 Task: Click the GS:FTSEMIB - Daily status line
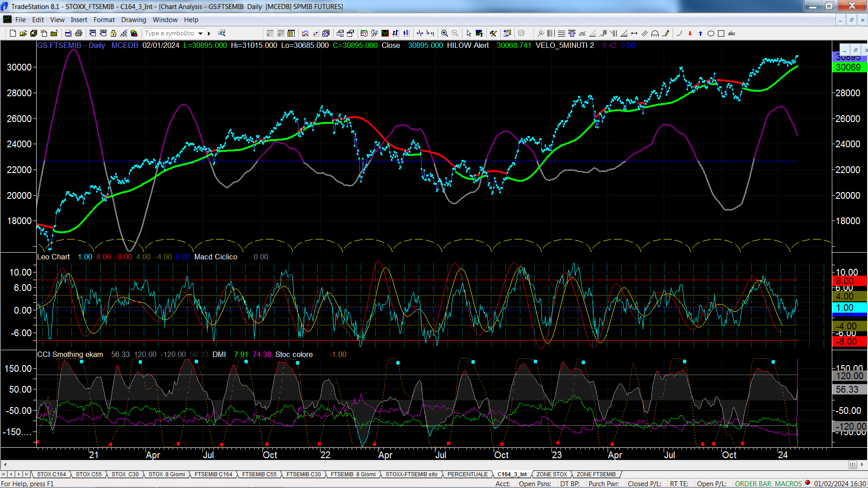click(x=71, y=45)
